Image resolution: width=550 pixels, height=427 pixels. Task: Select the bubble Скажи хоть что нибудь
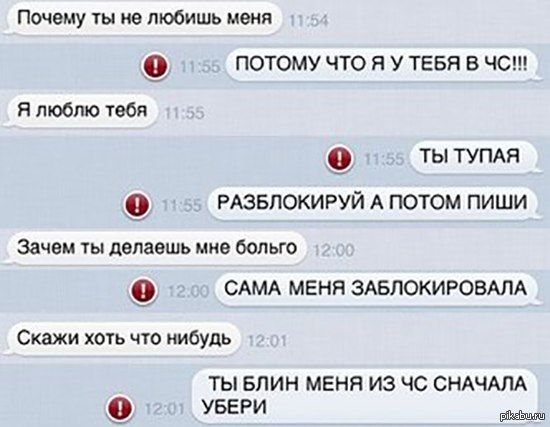(123, 339)
